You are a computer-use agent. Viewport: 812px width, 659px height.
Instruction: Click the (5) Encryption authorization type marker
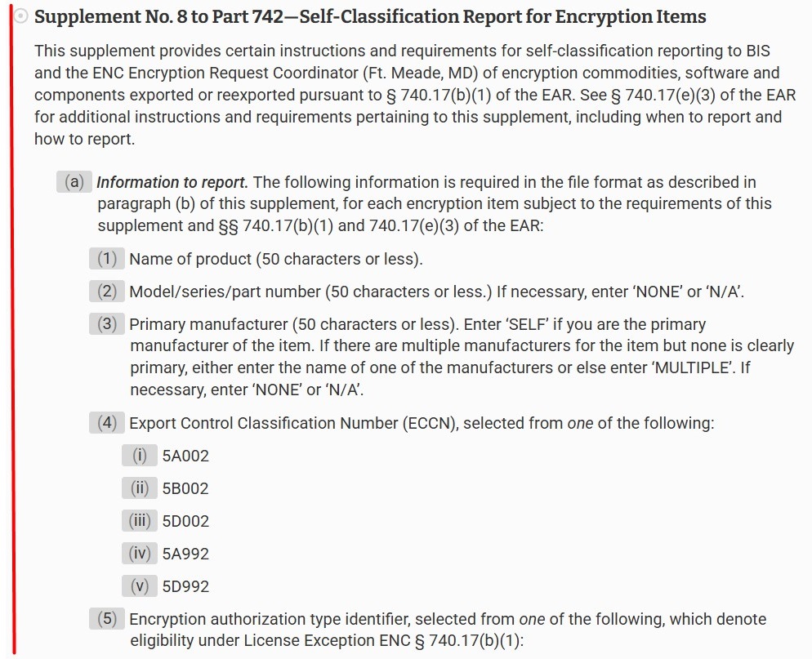107,619
